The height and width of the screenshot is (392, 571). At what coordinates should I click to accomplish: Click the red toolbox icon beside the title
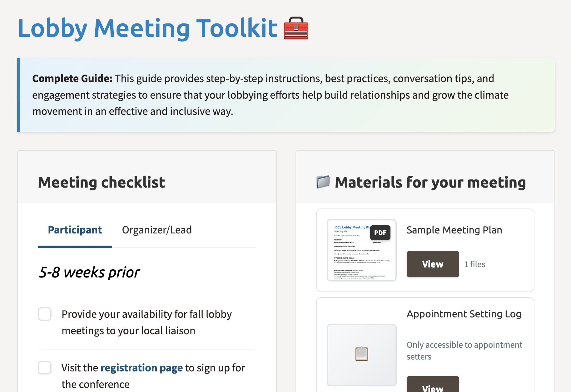296,28
